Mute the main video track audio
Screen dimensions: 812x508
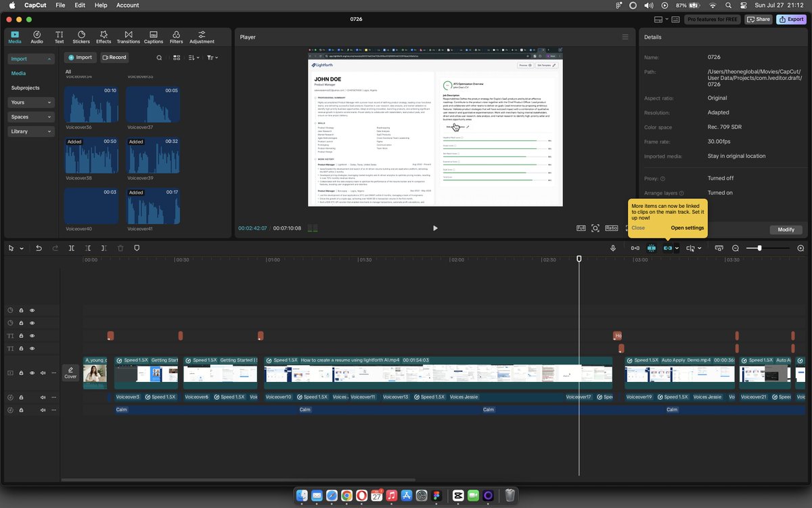(x=43, y=373)
